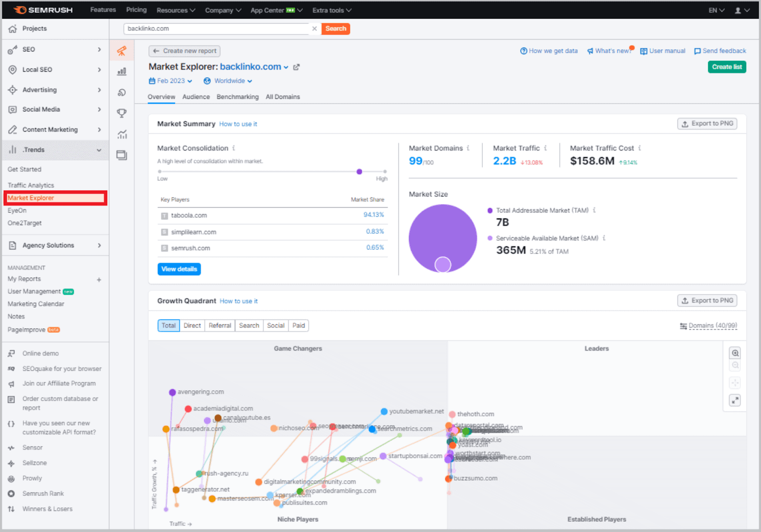Click the info icon beside Market Traffic

pos(546,148)
